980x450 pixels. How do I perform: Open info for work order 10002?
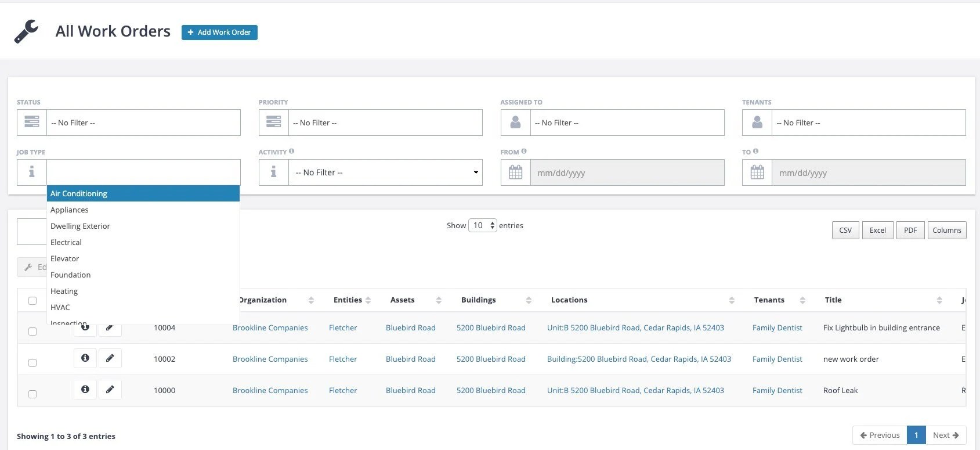click(85, 358)
